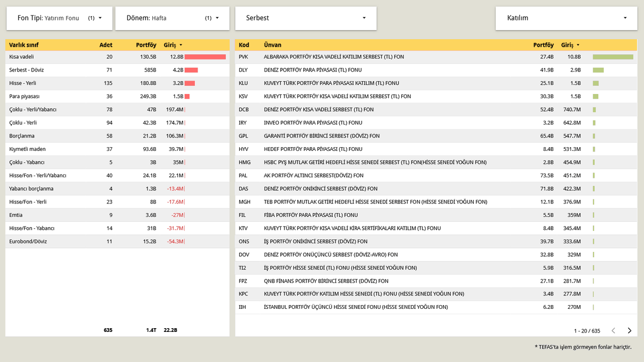
Task: Sort asset table by Portföy header
Action: (x=146, y=45)
